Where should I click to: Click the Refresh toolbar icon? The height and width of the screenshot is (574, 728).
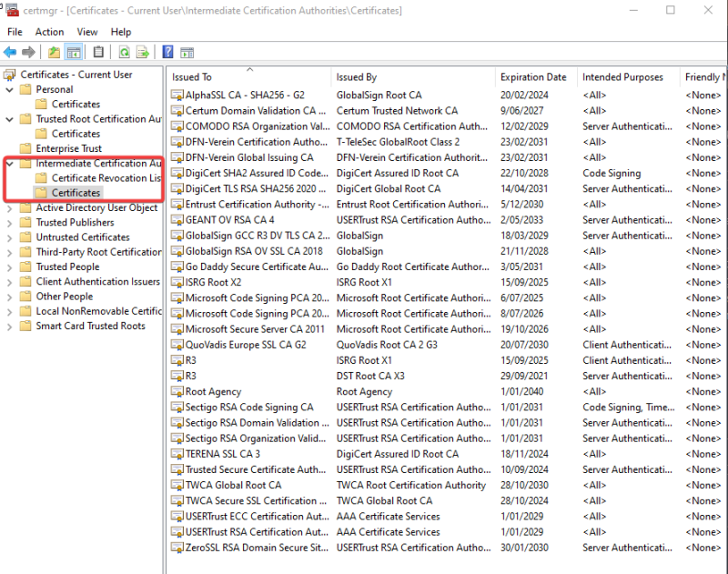(x=123, y=53)
